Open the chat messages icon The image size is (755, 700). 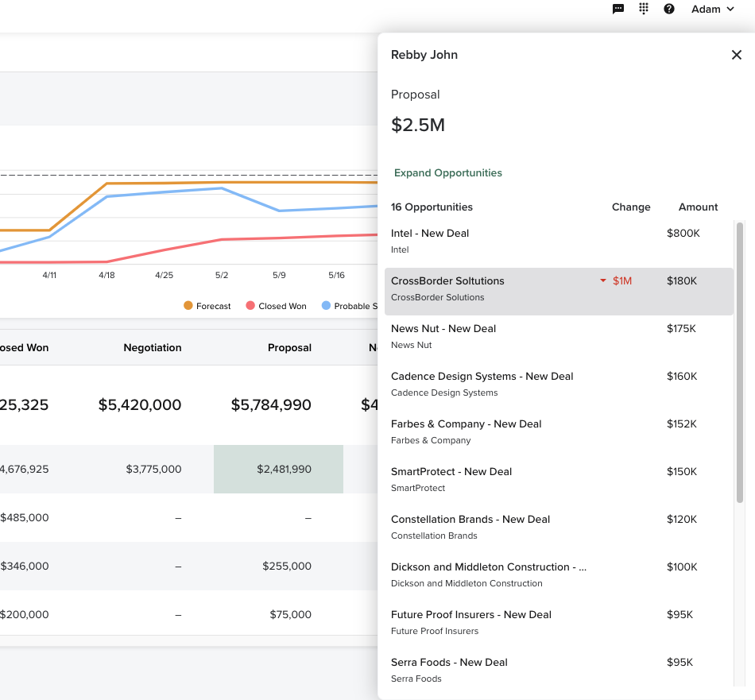(x=618, y=9)
